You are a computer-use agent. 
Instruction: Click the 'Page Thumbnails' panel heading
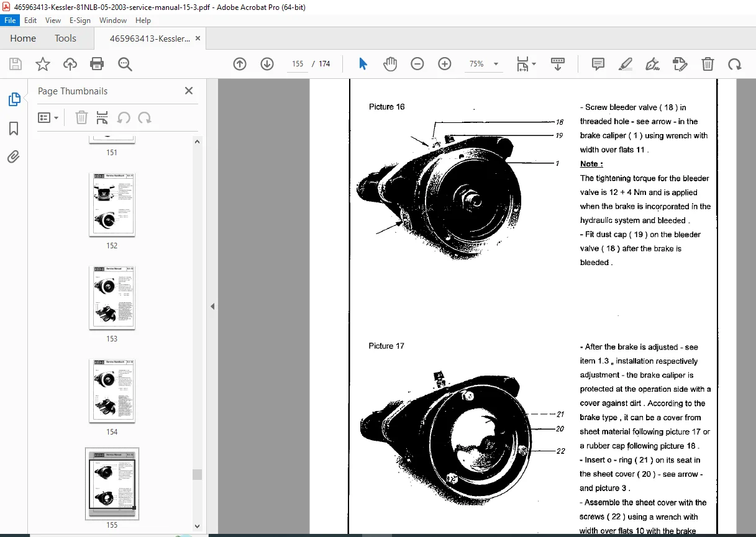pos(73,91)
